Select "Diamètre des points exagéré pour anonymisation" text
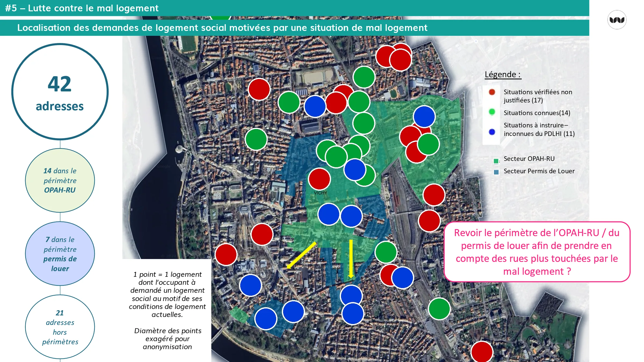This screenshot has width=644, height=362. 167,339
